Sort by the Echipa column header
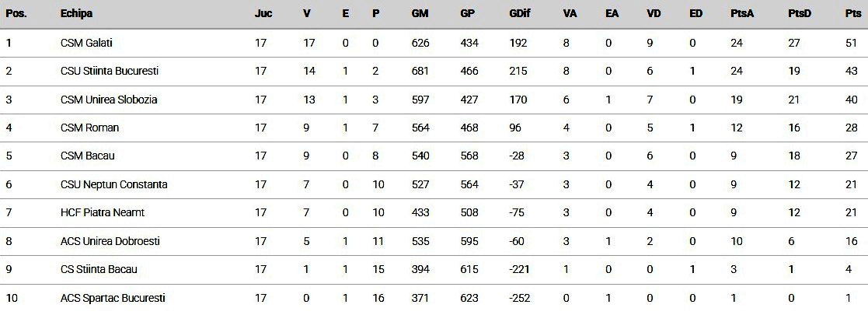The height and width of the screenshot is (315, 868). (x=77, y=14)
